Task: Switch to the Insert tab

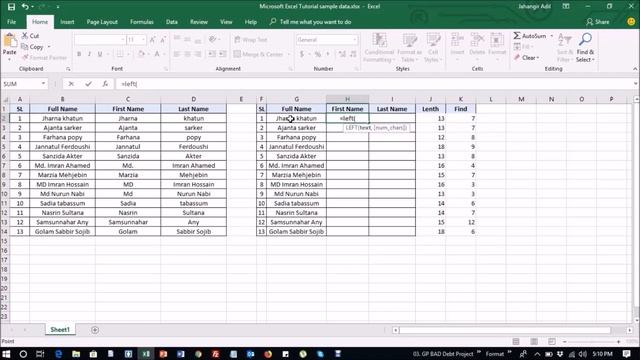Action: (67, 22)
